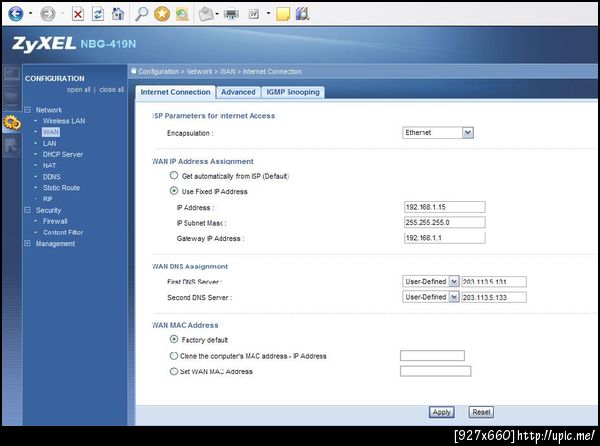Open DHCP Server in the menu
600x446 pixels.
(63, 155)
